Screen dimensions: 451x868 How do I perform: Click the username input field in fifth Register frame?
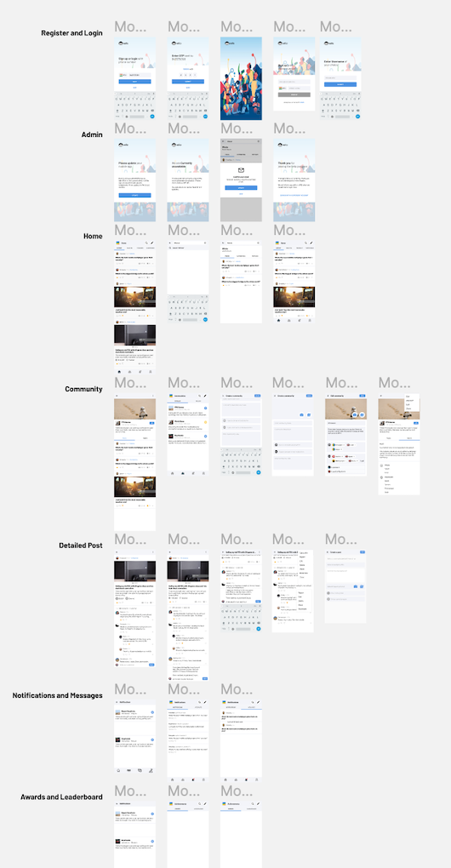340,77
